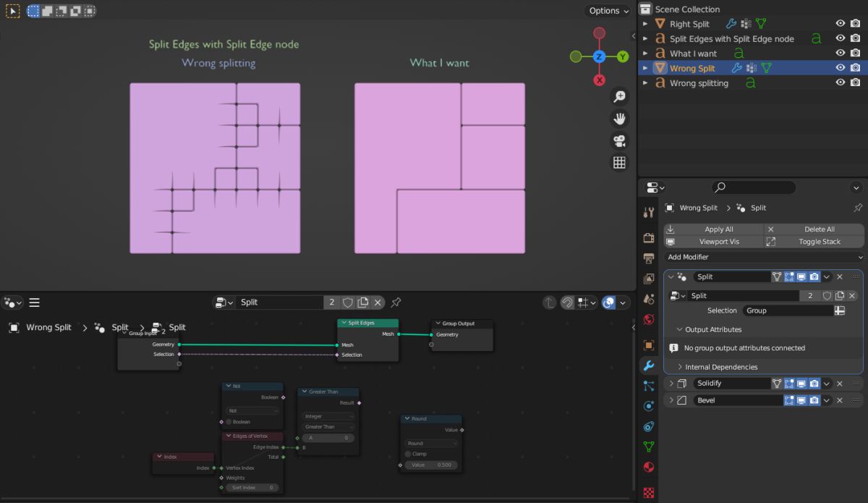
Task: Toggle Boolean checkbox on the Not node
Action: [x=229, y=422]
